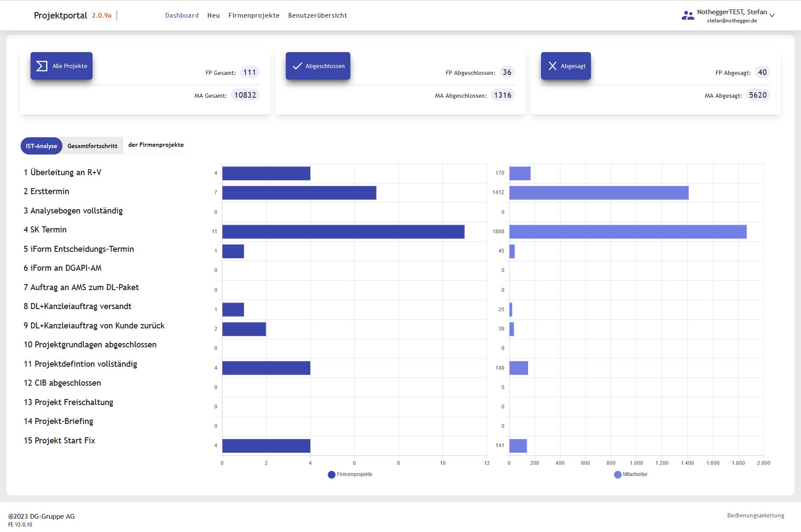Viewport: 801px width, 532px height.
Task: Switch to the IST-Analyse tab
Action: pyautogui.click(x=41, y=146)
